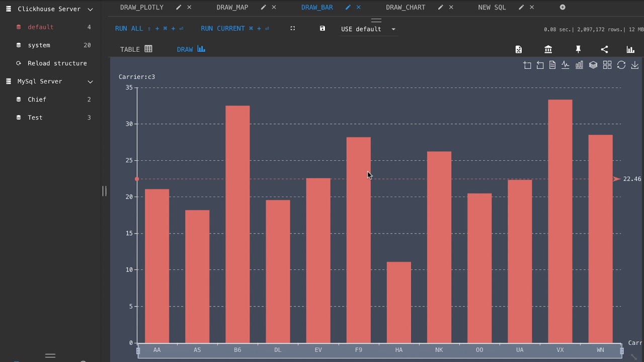Screen dimensions: 644x362
Task: Restore the chart to its original state
Action: (x=621, y=65)
